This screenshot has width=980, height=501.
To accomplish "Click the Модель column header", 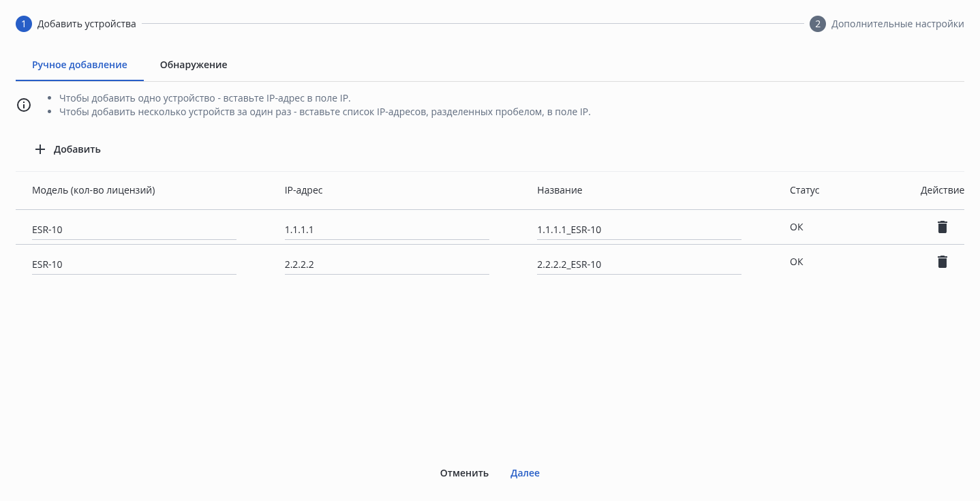I will click(93, 190).
